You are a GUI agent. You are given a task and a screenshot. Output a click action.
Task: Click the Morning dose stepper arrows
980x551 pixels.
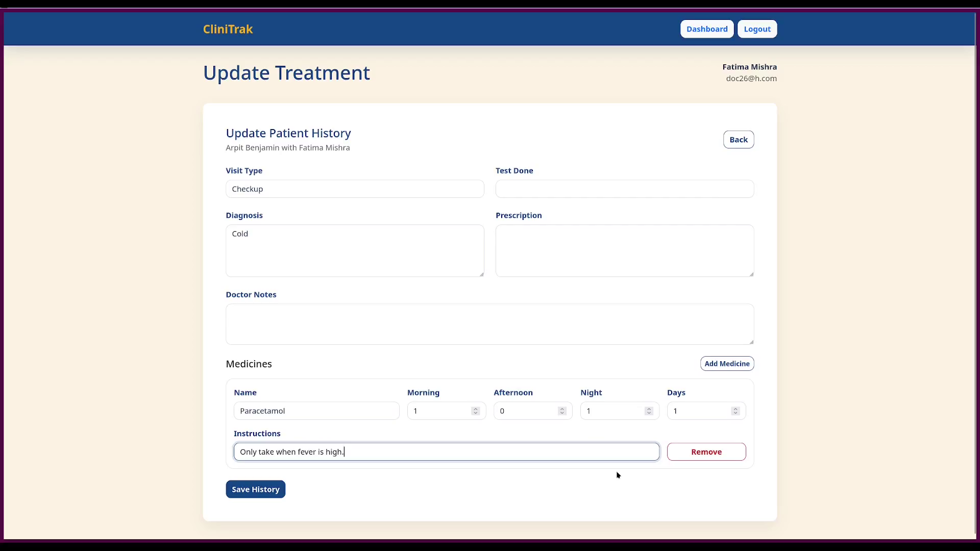pos(475,411)
